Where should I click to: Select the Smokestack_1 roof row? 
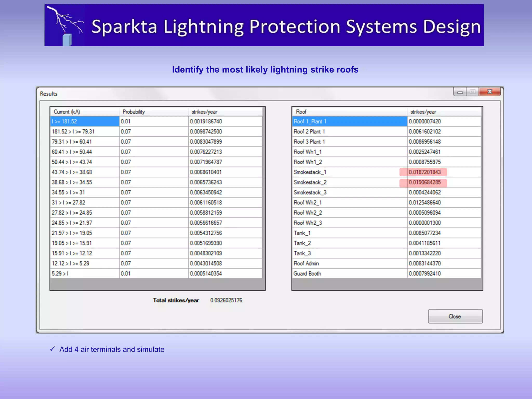point(310,172)
